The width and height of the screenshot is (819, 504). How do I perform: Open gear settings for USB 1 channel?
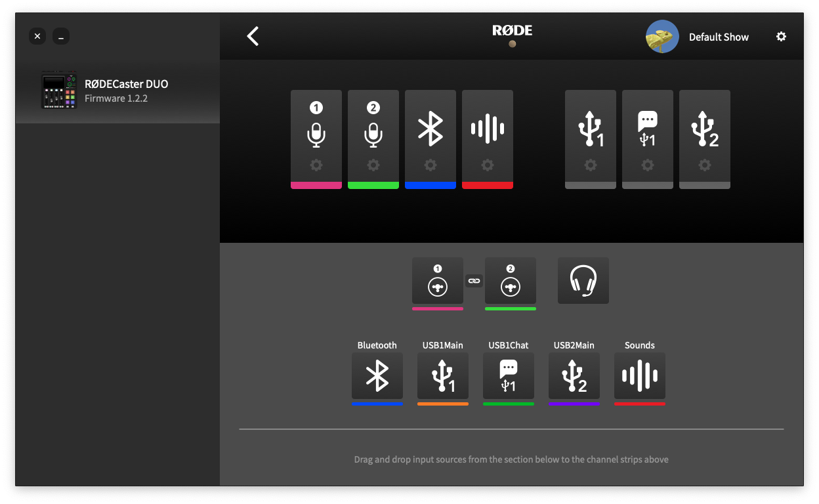pos(591,165)
